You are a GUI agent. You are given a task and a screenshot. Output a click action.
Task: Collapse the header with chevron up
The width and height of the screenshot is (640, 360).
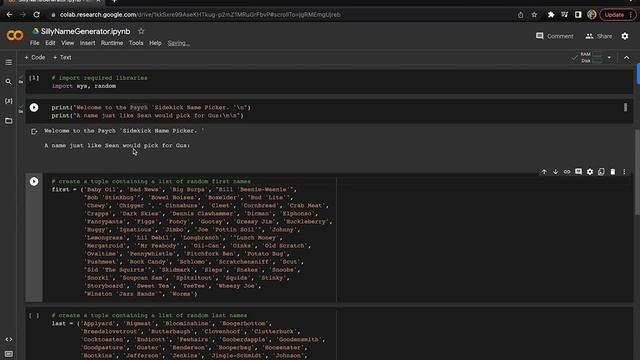point(627,58)
